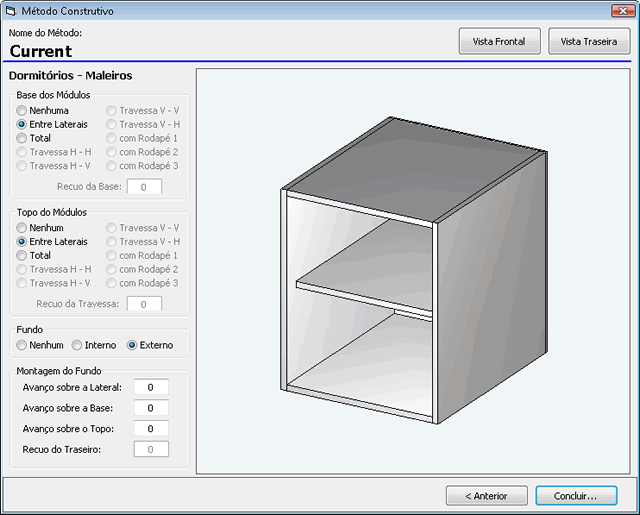
Task: Close the Método Construtivo window
Action: (623, 11)
